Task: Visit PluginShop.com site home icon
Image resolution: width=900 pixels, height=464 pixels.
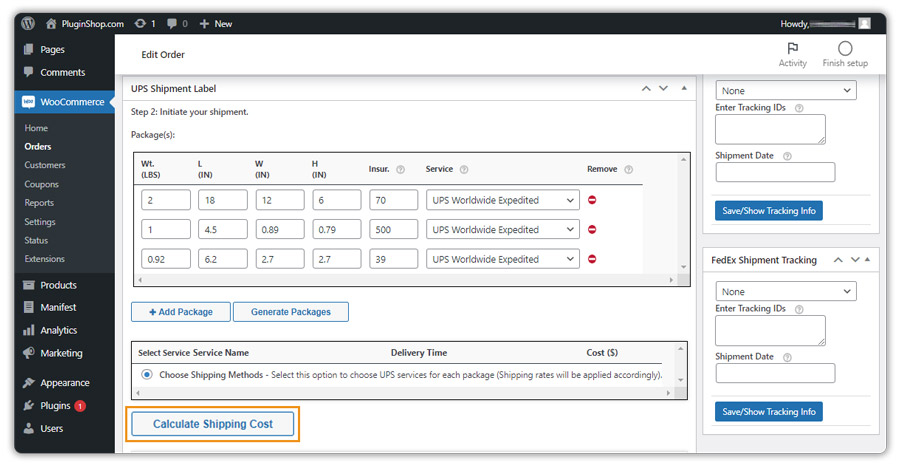Action: 51,24
